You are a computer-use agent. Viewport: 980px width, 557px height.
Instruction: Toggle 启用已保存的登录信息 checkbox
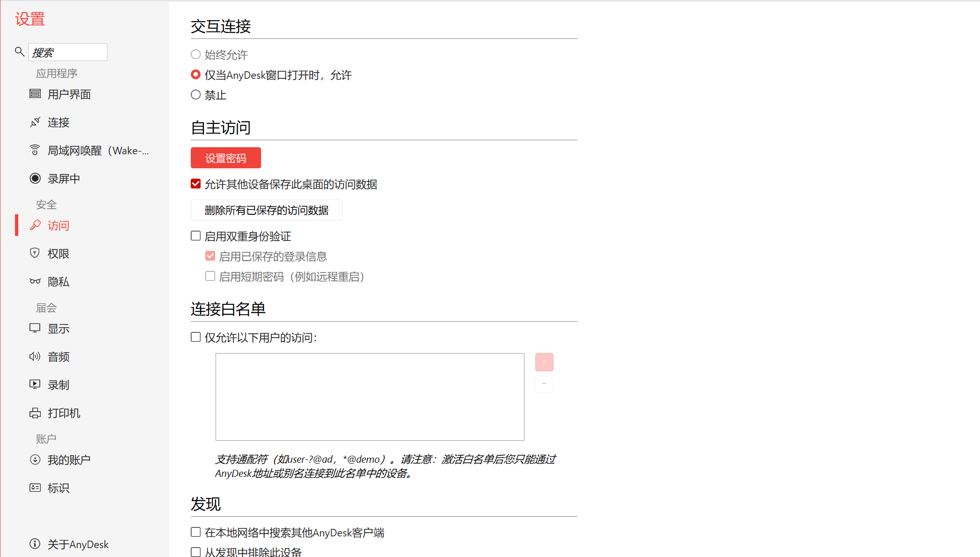[210, 256]
